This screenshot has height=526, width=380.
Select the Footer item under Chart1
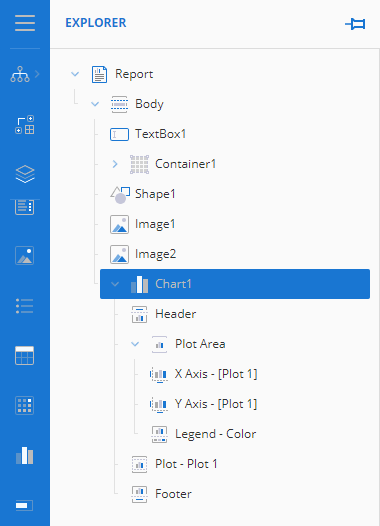point(173,494)
